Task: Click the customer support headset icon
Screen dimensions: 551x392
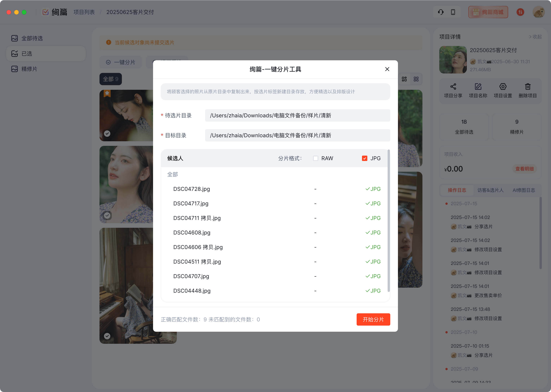Action: (441, 12)
